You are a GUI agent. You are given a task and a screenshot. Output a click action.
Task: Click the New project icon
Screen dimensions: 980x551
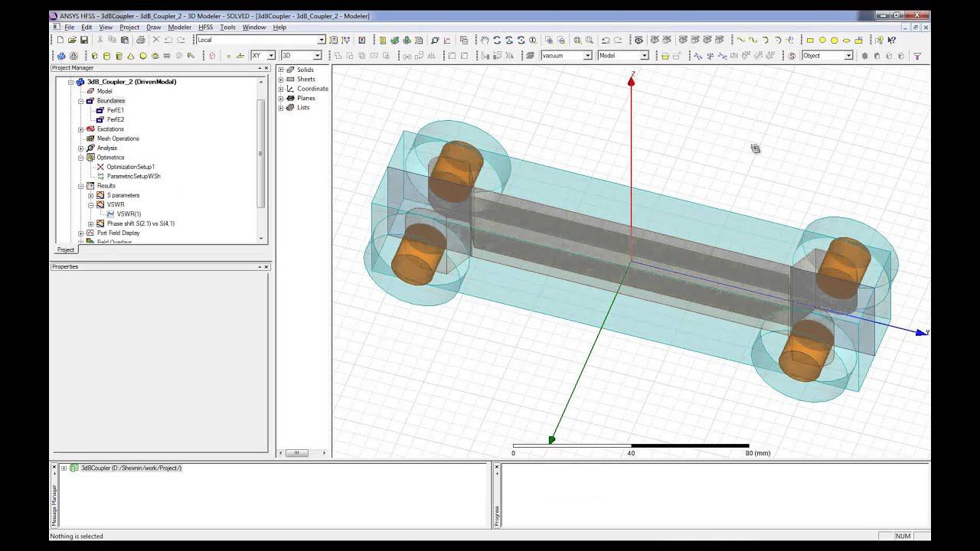pyautogui.click(x=60, y=40)
